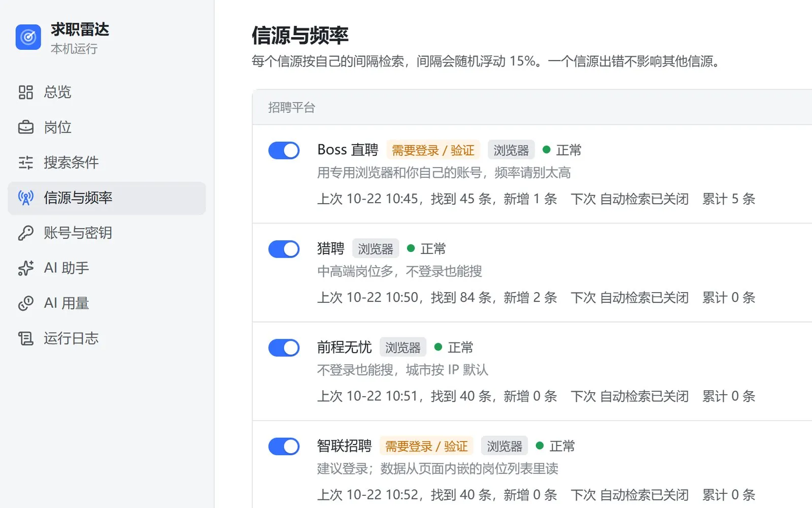Image resolution: width=812 pixels, height=508 pixels.
Task: Go to the AI 用量 page
Action: coord(107,303)
